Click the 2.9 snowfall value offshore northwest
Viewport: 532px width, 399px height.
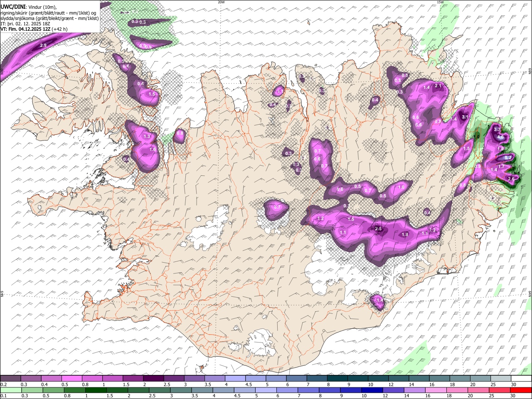click(x=43, y=45)
